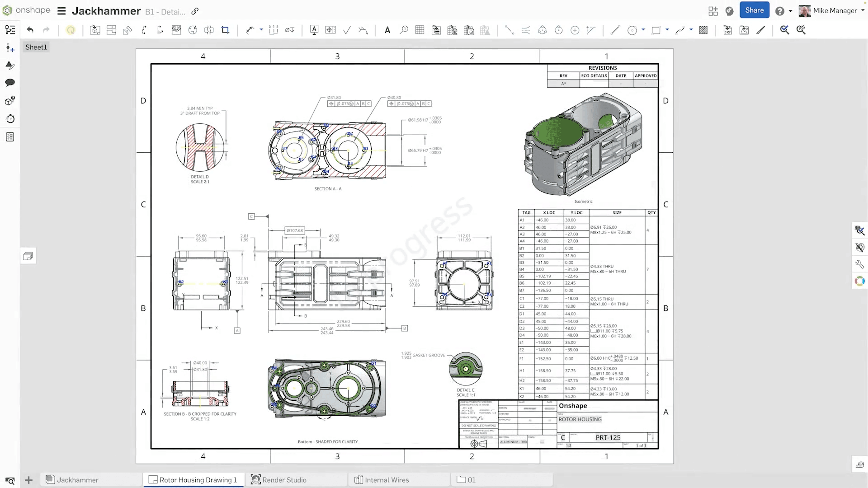
Task: Select the Broken-out section view tool
Action: point(176,30)
